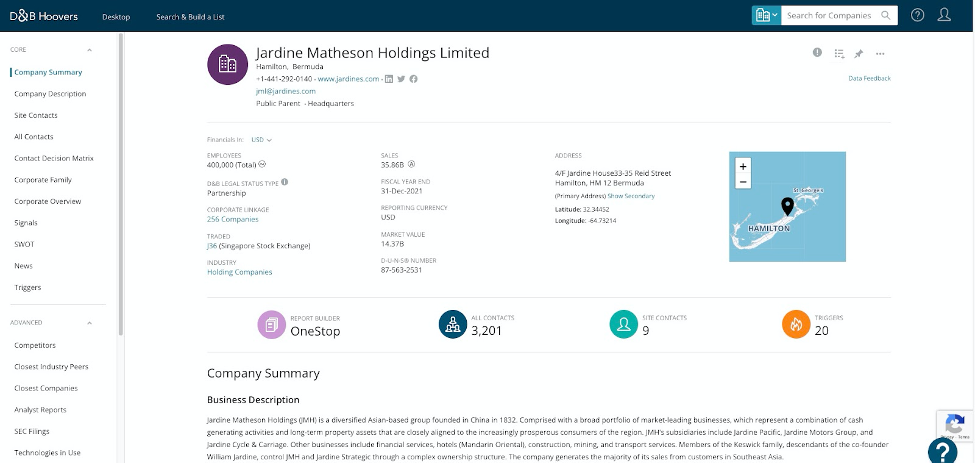This screenshot has width=977, height=464.
Task: Pin this company with the pin icon
Action: pos(859,54)
